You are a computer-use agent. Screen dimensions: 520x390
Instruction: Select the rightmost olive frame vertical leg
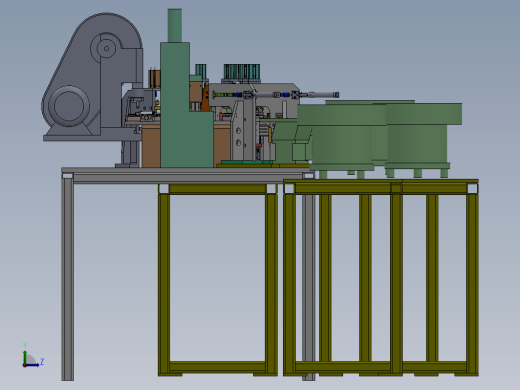click(473, 284)
